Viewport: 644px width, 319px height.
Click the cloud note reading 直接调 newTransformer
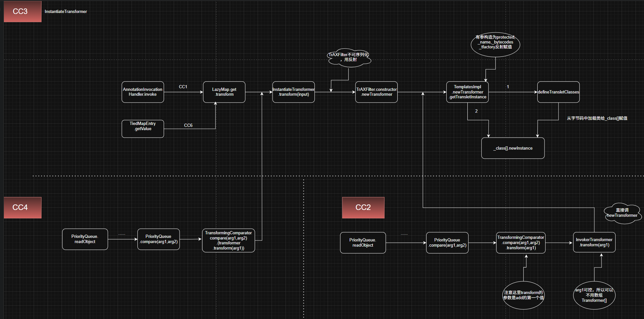(622, 213)
